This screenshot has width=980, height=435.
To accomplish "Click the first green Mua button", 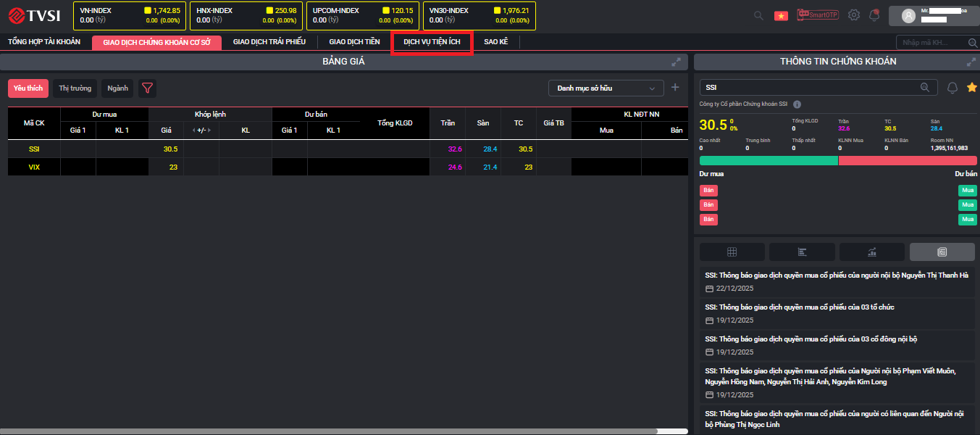I will tap(967, 191).
